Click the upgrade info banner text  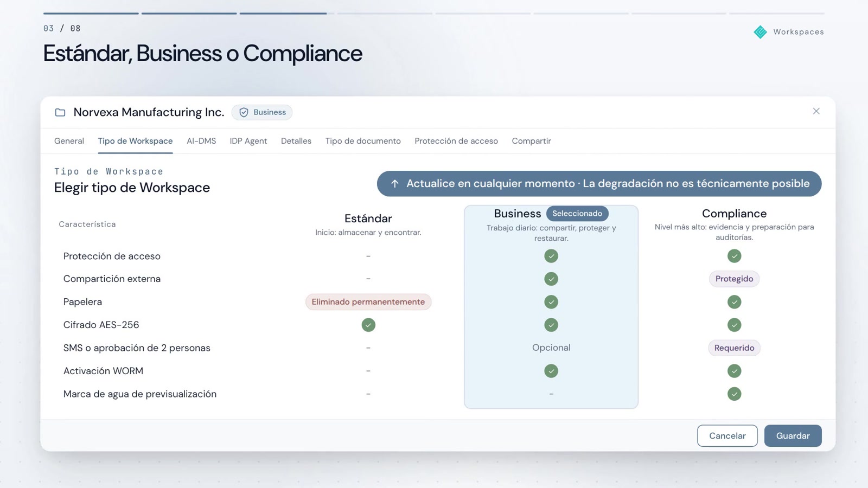click(x=608, y=184)
